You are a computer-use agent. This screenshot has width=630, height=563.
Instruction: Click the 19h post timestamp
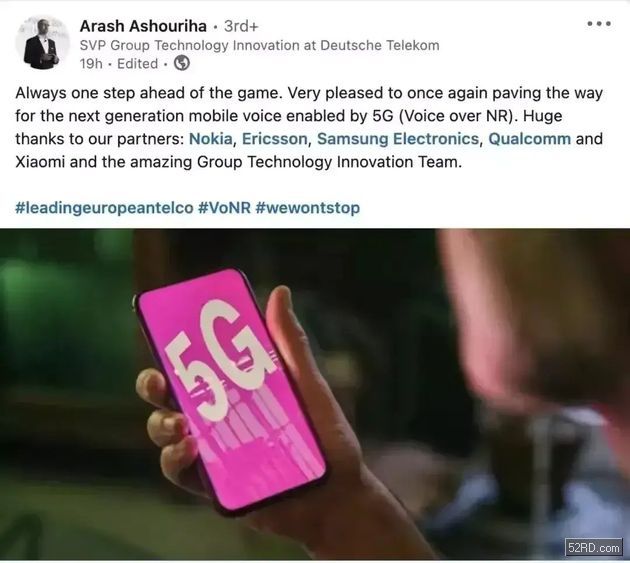(91, 64)
